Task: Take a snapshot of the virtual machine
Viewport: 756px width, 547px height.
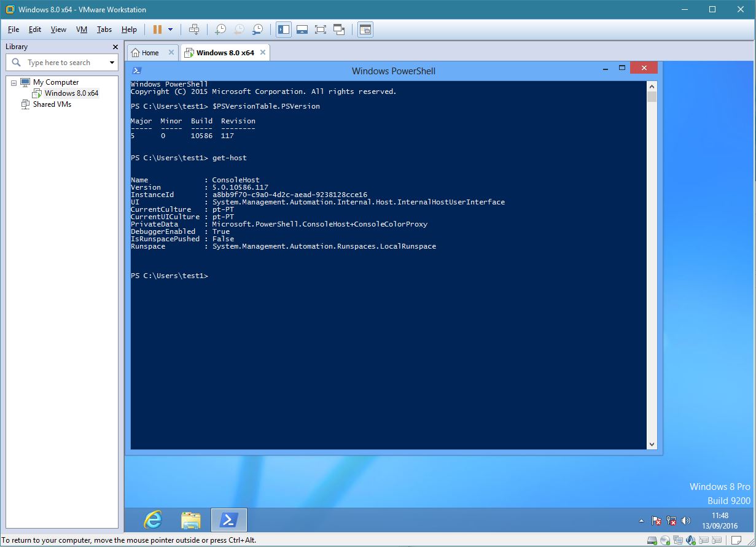Action: point(220,29)
